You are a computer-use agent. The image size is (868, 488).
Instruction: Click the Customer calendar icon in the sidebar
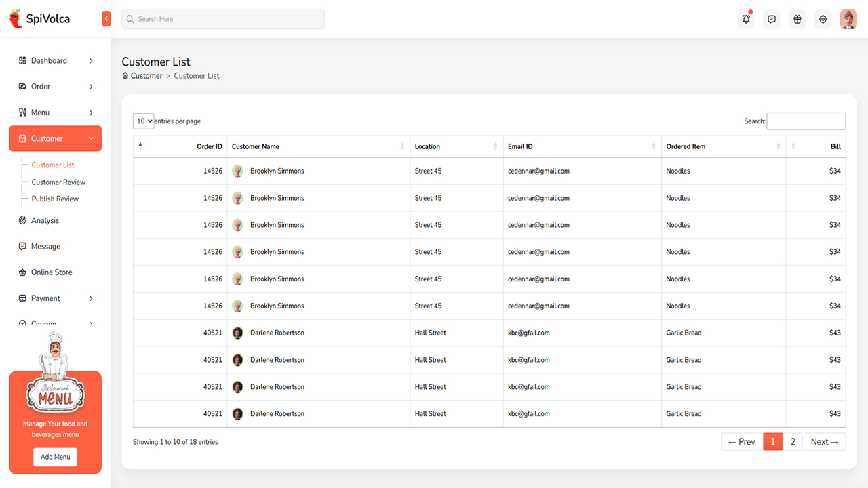[x=22, y=138]
